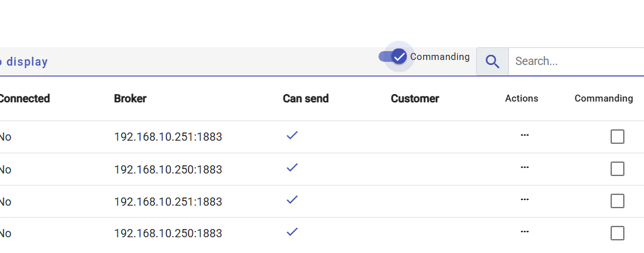Click second row's Can send checkmark

tap(291, 168)
